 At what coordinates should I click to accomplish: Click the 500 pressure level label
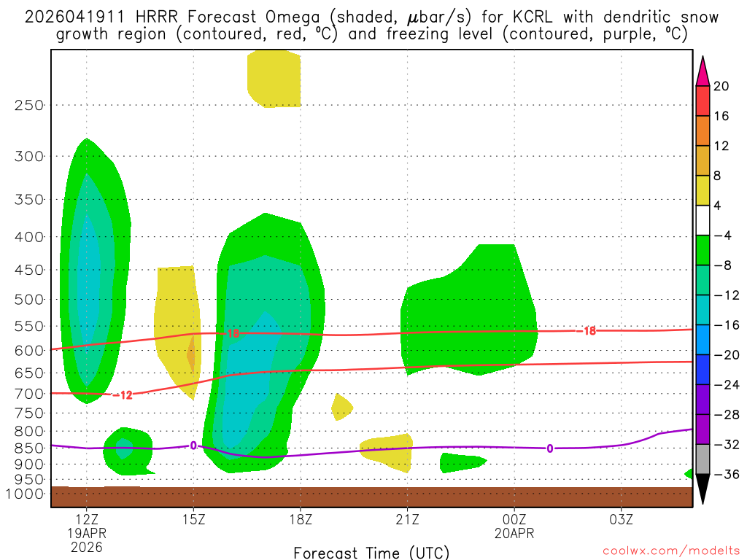29,300
